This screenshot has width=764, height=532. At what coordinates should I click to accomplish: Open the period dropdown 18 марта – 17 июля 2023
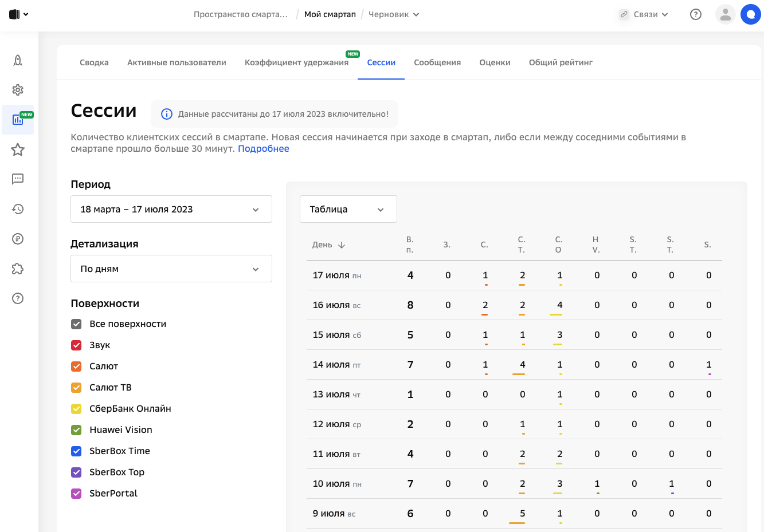171,209
